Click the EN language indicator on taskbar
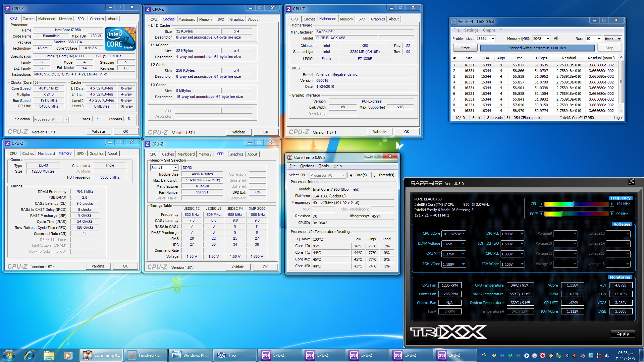This screenshot has height=362, width=644. 484,355
